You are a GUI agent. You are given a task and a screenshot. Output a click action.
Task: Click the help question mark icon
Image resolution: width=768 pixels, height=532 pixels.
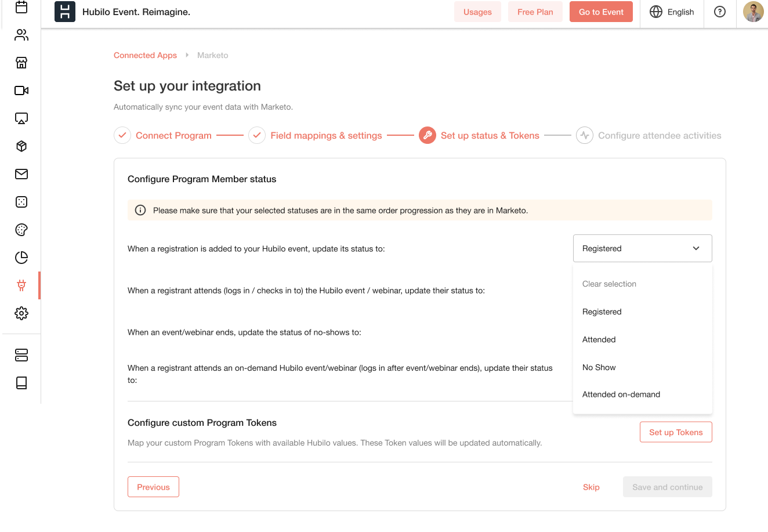pos(720,12)
